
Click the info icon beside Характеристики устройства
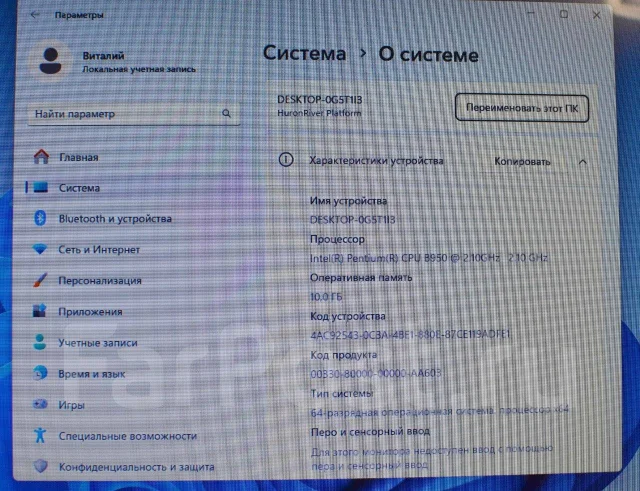(286, 160)
